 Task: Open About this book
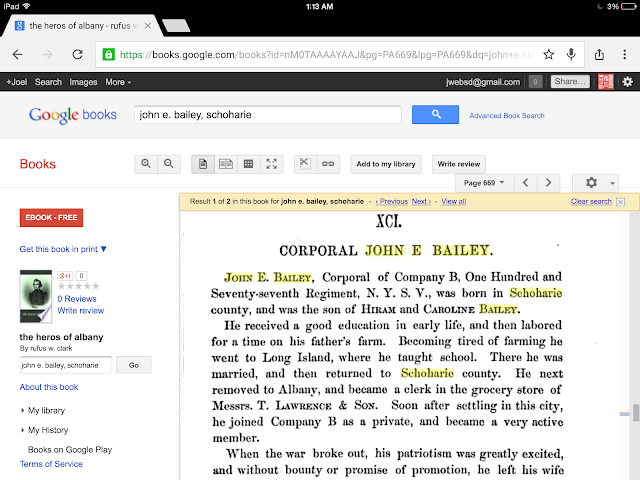(x=49, y=387)
